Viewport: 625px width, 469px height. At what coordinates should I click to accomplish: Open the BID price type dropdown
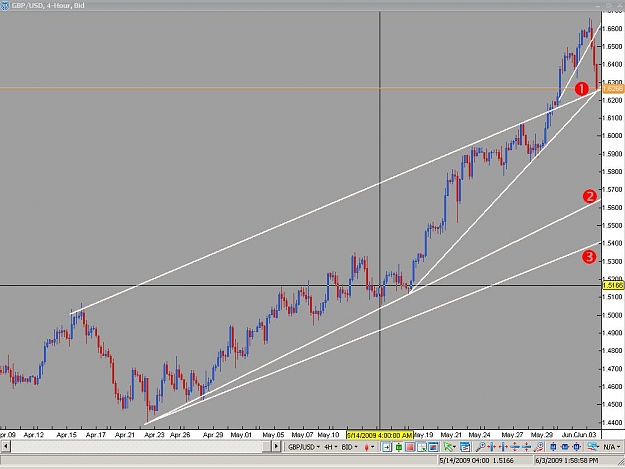click(349, 447)
